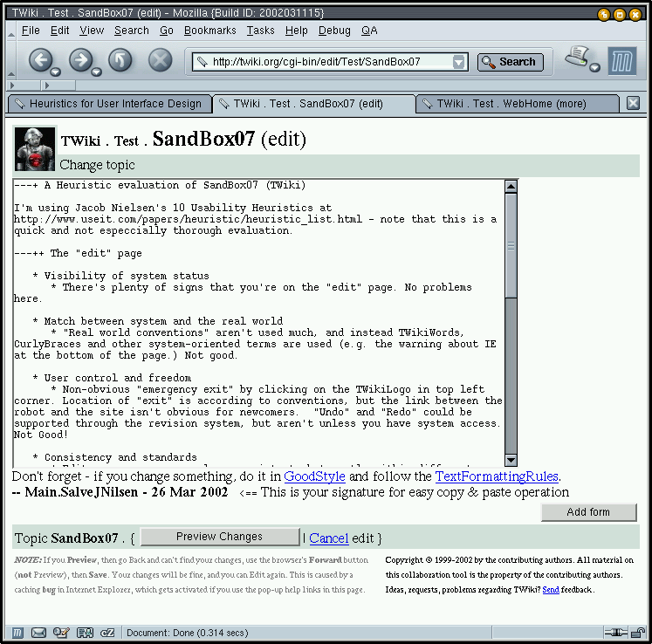Open the Print button dropdown arrow

tap(595, 67)
